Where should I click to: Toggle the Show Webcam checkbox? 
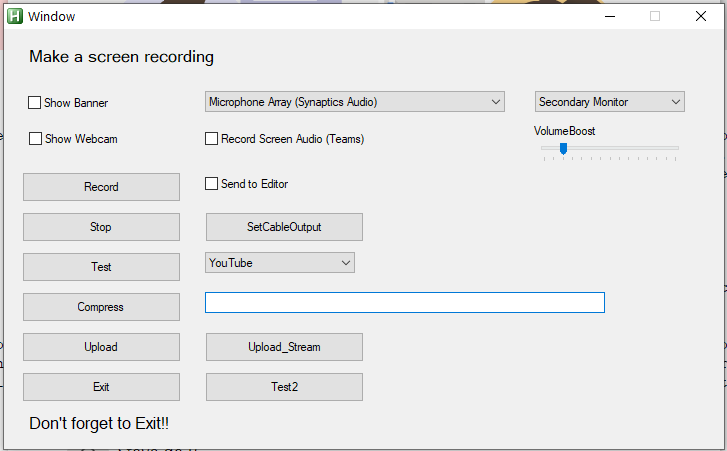(35, 139)
